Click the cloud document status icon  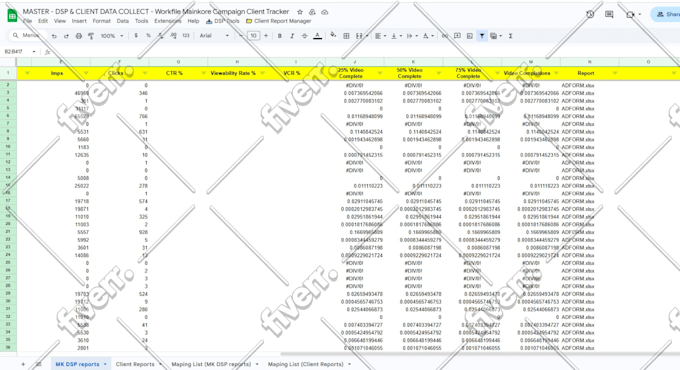click(324, 12)
